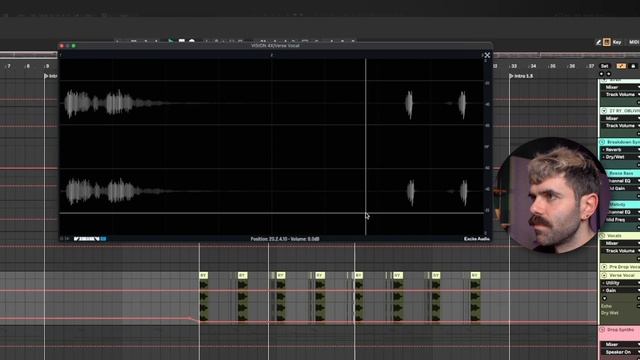The image size is (640, 360).
Task: Click the orange button left of Key
Action: click(x=607, y=42)
